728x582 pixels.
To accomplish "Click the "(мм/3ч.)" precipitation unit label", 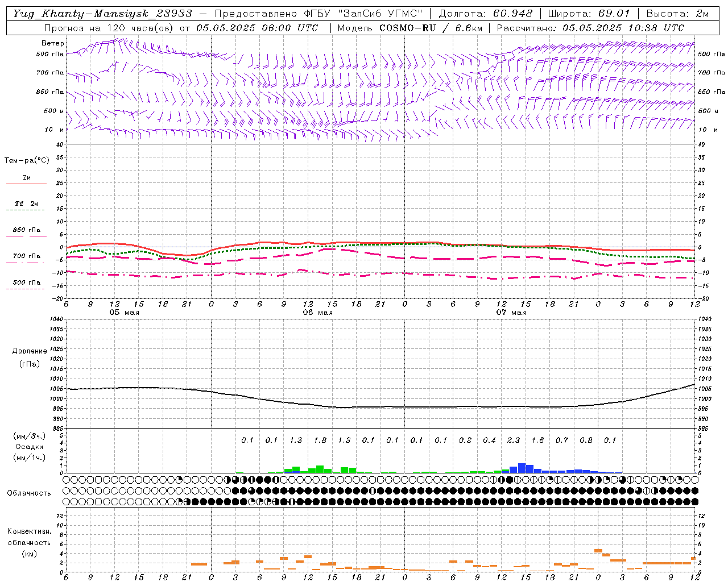I will point(30,436).
